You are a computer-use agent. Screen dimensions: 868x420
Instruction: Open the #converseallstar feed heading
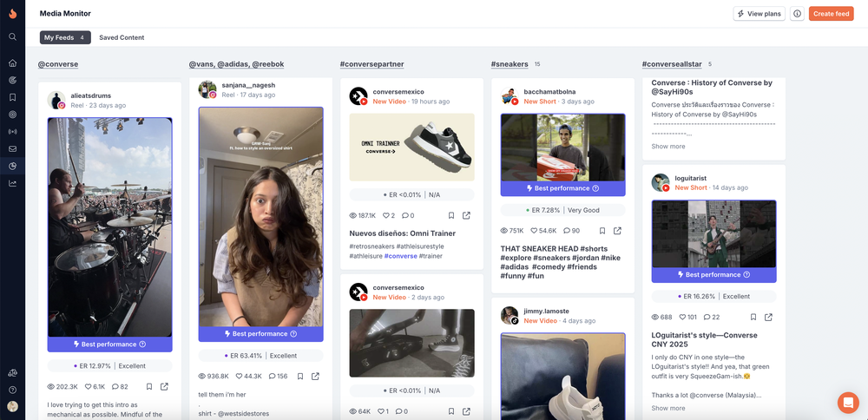click(x=672, y=64)
